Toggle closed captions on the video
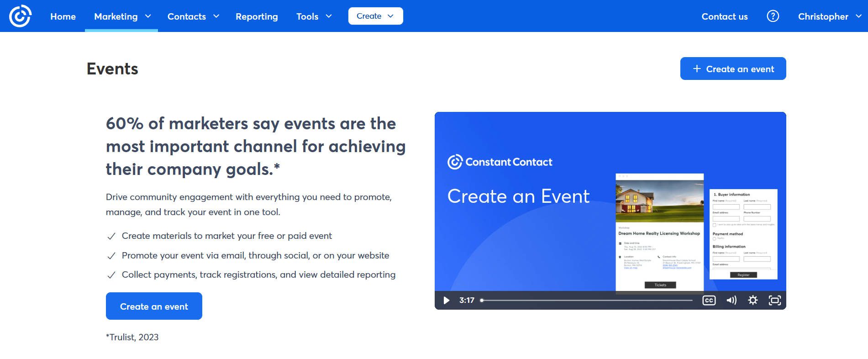868x359 pixels. (x=709, y=300)
